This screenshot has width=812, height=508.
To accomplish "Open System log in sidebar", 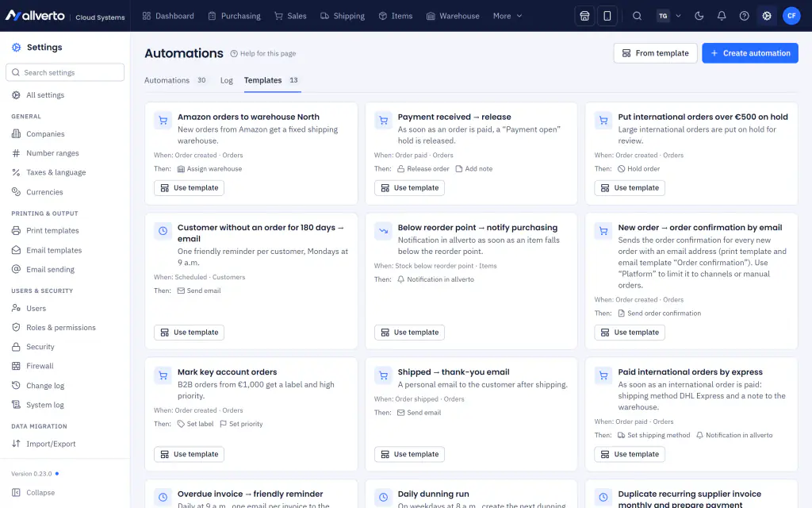I will coord(65,405).
